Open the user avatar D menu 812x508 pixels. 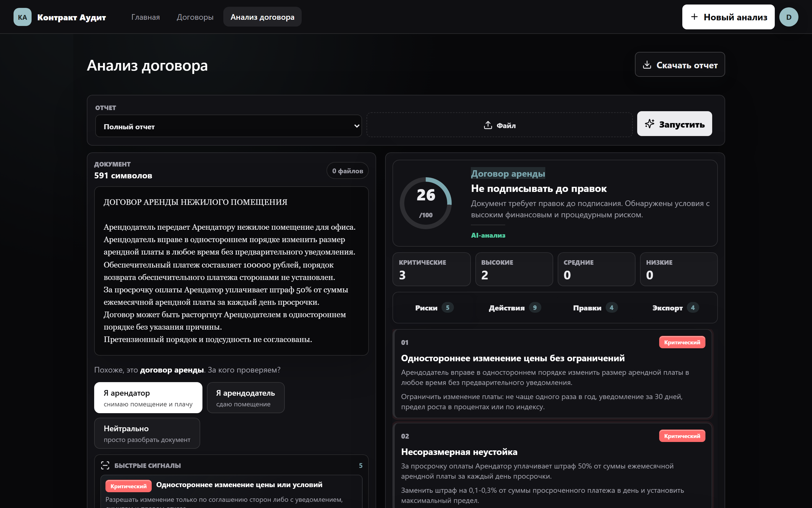pyautogui.click(x=789, y=17)
